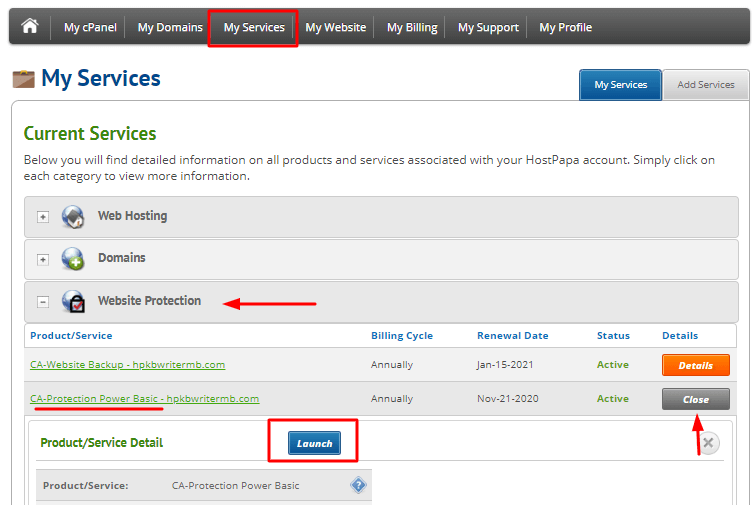The width and height of the screenshot is (754, 505).
Task: Click the briefcase icon beside My Services heading
Action: [24, 79]
